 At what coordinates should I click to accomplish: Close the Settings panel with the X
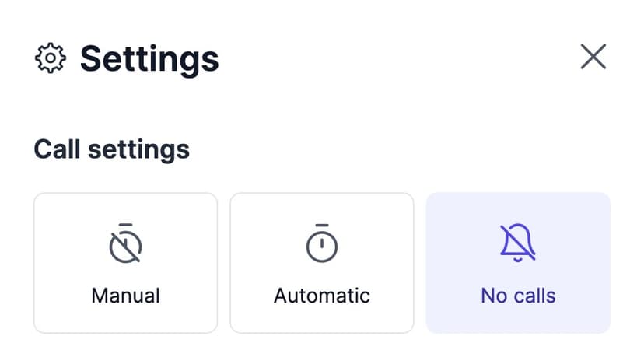click(x=593, y=57)
